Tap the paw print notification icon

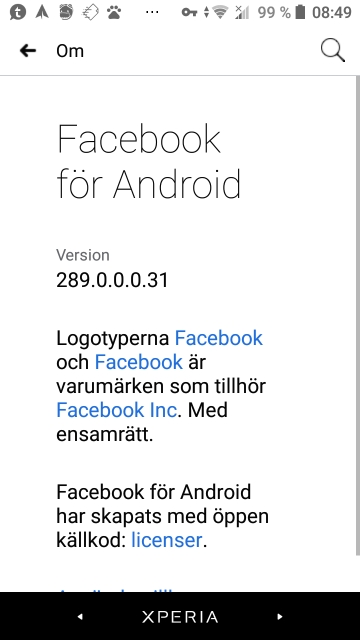click(114, 12)
